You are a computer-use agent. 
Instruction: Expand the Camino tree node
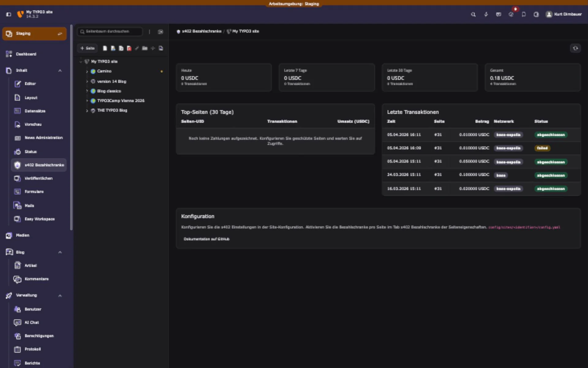coord(87,71)
